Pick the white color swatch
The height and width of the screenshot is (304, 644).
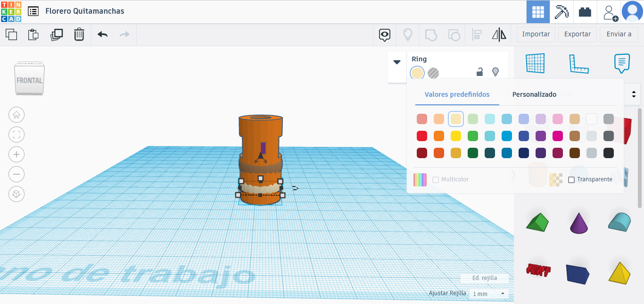click(592, 119)
